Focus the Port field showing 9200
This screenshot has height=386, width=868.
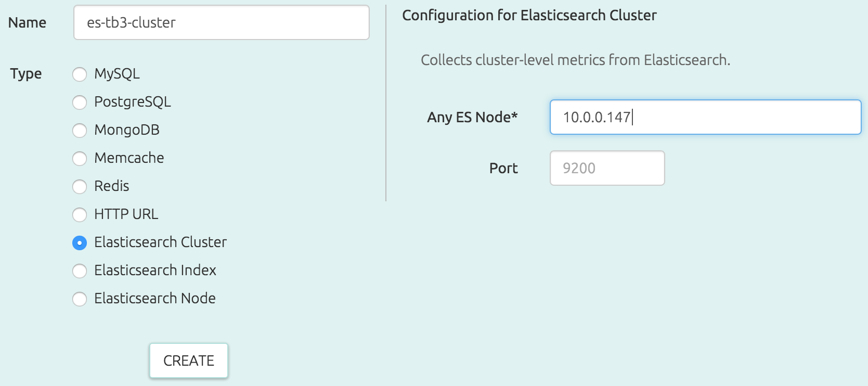click(x=607, y=168)
